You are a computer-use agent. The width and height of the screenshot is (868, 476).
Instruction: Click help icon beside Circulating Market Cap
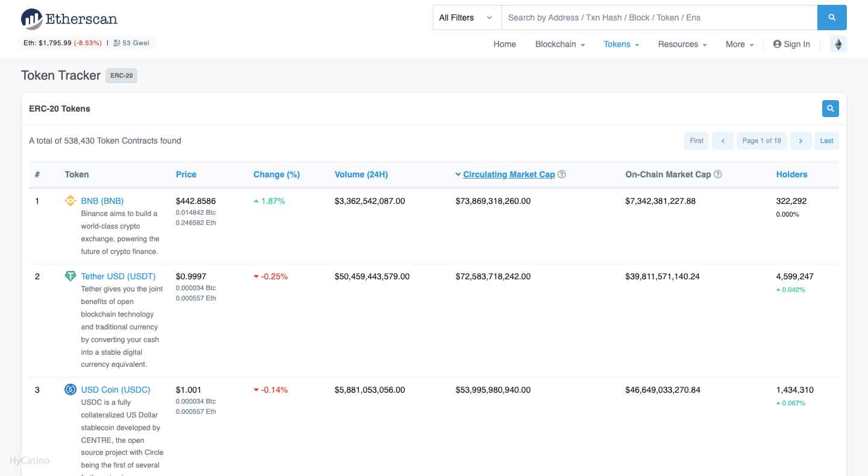[x=562, y=174]
